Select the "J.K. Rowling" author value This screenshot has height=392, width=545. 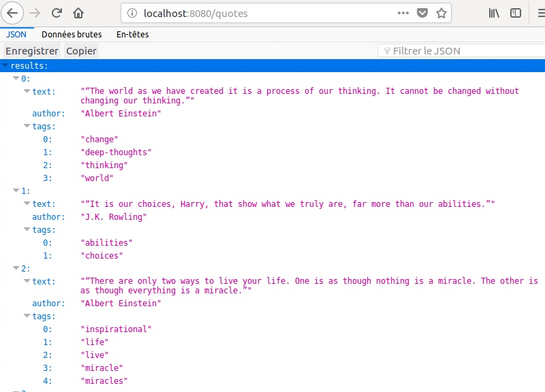coord(114,217)
